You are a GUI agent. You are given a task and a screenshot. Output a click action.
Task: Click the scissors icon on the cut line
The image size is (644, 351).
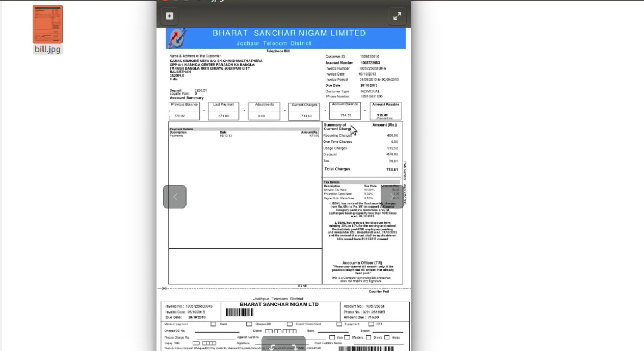click(x=164, y=289)
